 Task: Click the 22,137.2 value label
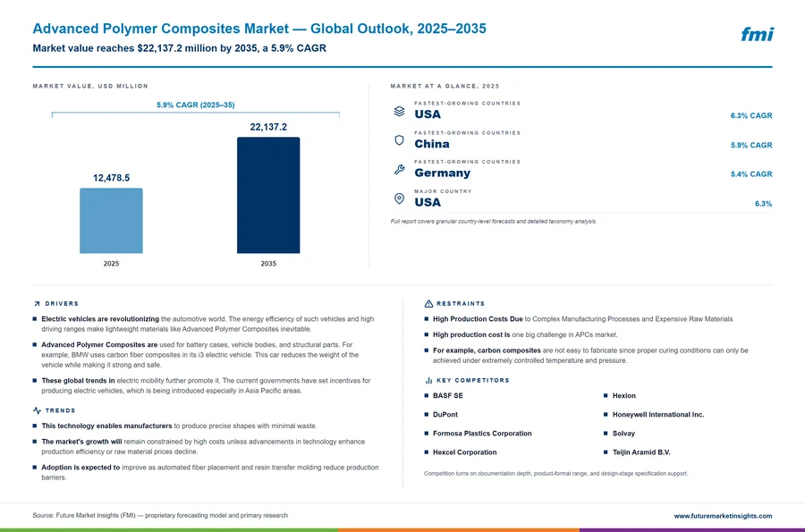[x=268, y=127]
